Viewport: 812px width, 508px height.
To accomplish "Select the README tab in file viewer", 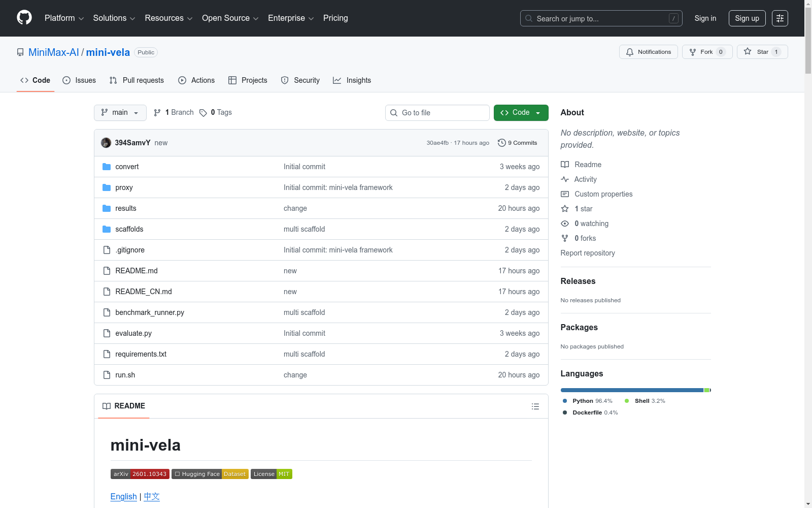I will tap(124, 406).
